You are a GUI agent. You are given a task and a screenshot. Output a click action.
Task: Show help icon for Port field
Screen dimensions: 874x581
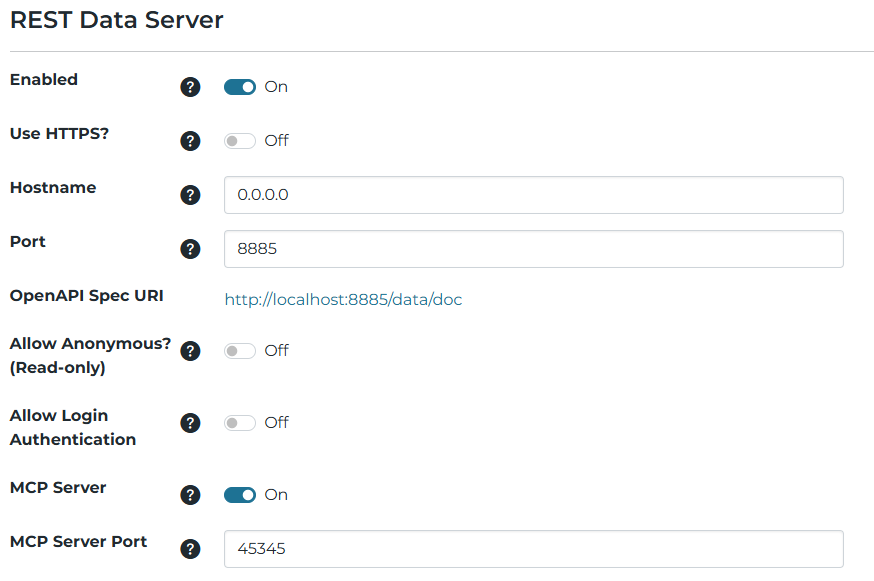pyautogui.click(x=190, y=249)
